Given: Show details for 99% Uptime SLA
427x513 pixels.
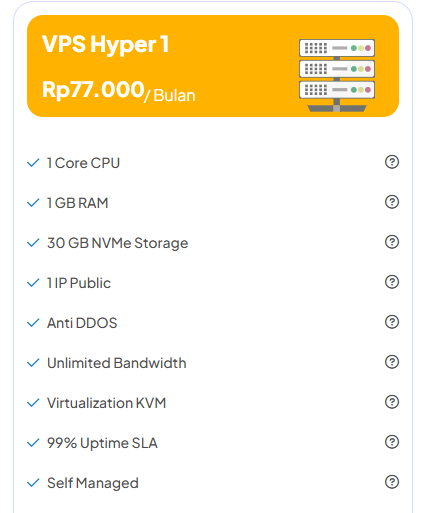Looking at the screenshot, I should pos(392,442).
